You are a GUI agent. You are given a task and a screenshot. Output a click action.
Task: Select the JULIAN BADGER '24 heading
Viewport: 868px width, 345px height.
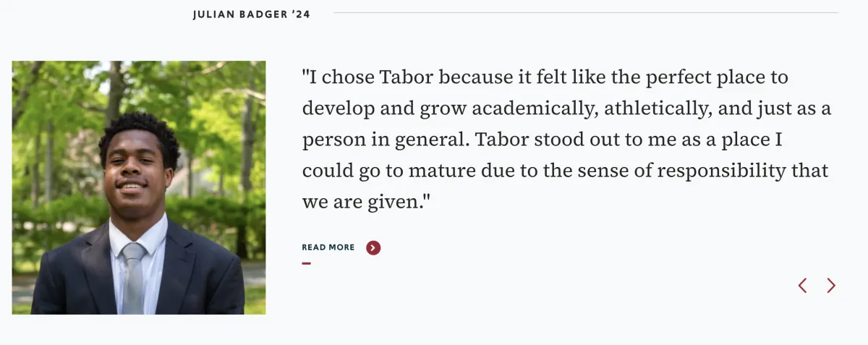click(252, 14)
